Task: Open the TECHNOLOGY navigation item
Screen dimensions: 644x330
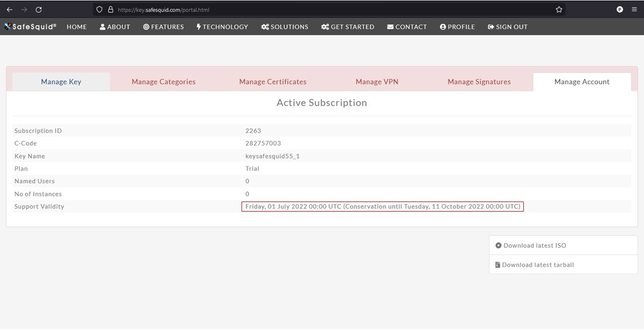Action: [222, 27]
